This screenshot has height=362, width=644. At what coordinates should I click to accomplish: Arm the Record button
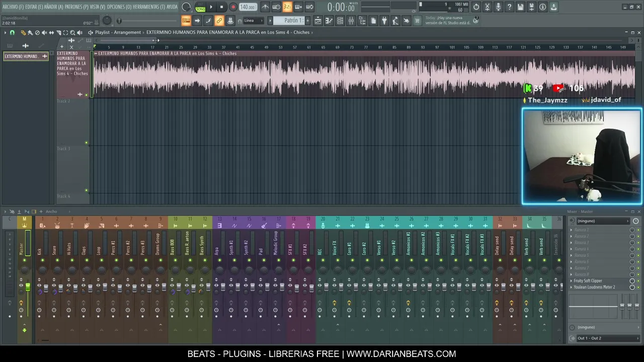(233, 7)
